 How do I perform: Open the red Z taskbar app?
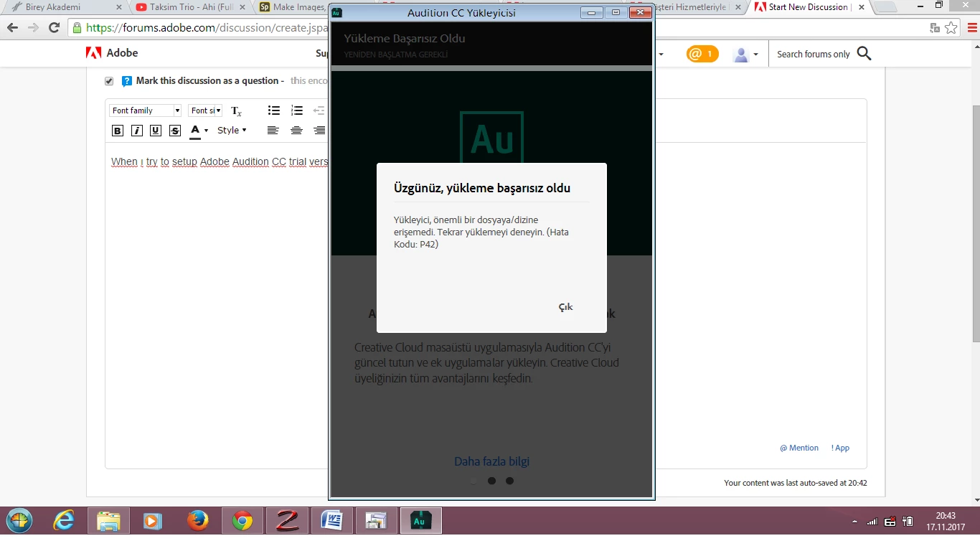pos(287,521)
